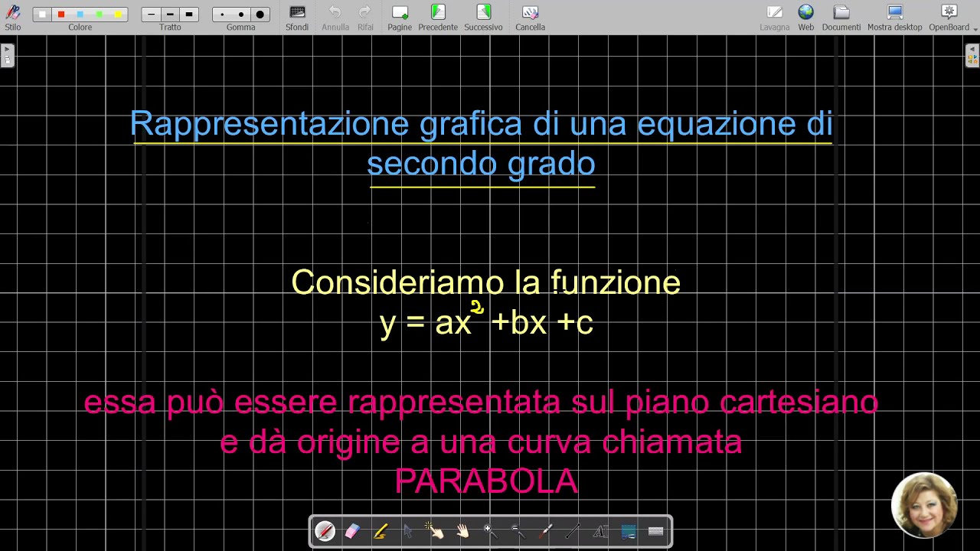The image size is (980, 551).
Task: Go to the Successivo page
Action: pyautogui.click(x=483, y=17)
